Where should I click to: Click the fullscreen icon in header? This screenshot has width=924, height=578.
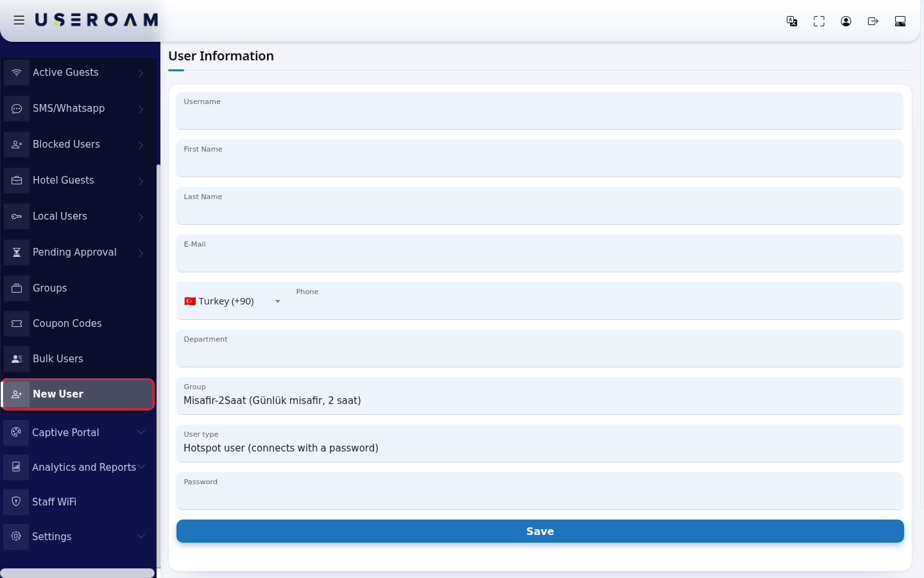(x=819, y=21)
